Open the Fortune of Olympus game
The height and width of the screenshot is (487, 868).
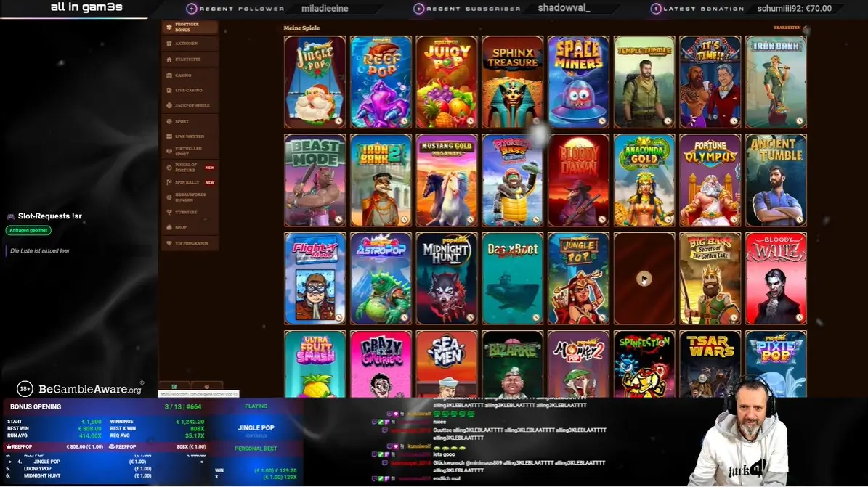coord(710,181)
